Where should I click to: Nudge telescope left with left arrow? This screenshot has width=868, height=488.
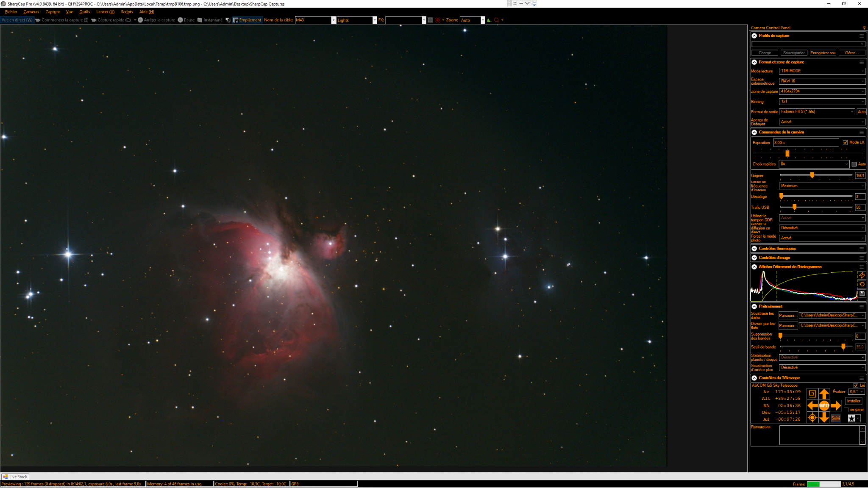pyautogui.click(x=812, y=405)
